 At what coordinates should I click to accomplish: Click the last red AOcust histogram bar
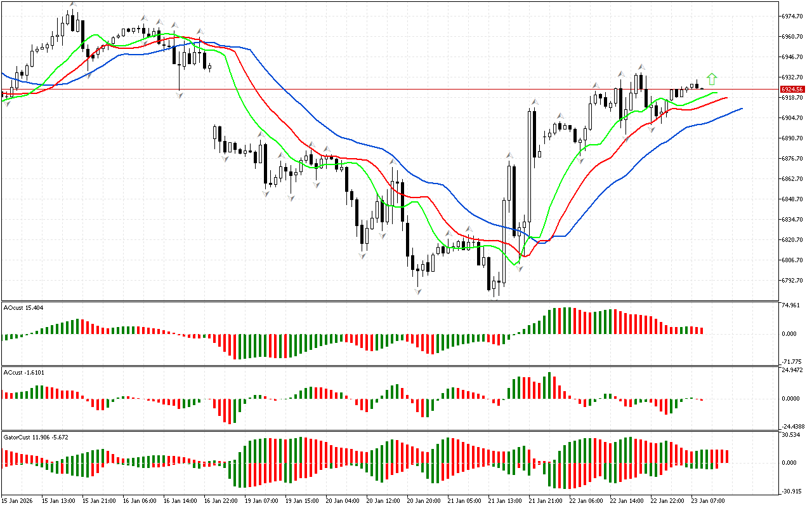click(x=702, y=330)
